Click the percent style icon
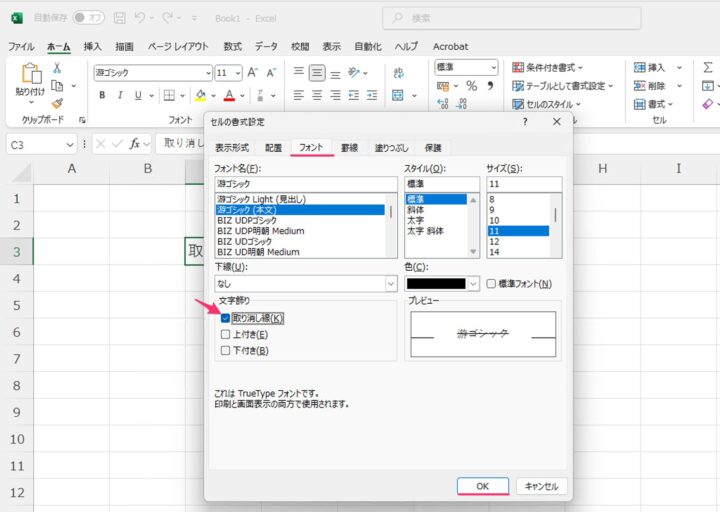This screenshot has width=720, height=512. [x=471, y=87]
